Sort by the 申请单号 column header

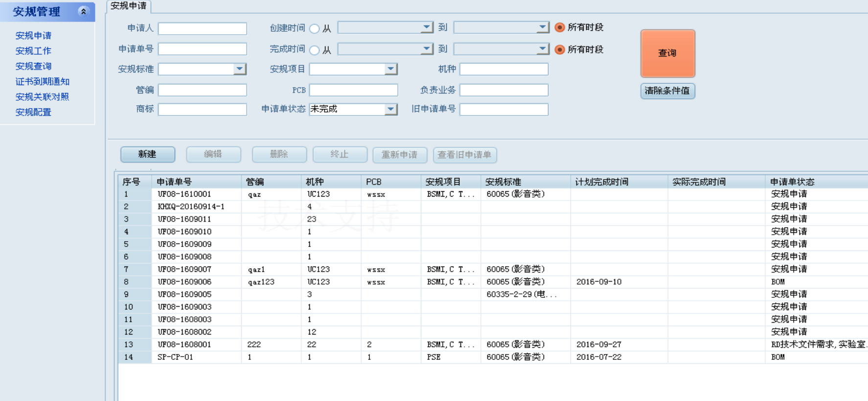click(197, 182)
